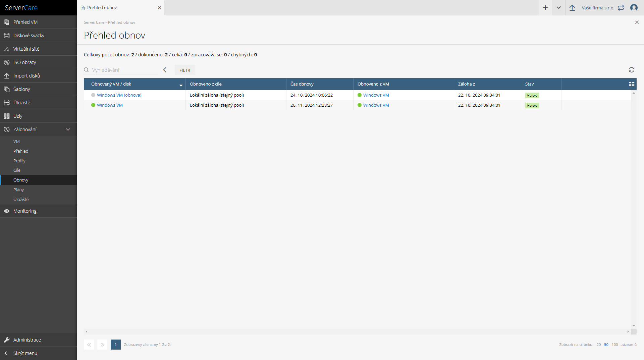
Task: Open Diskové svazky section
Action: [x=39, y=36]
